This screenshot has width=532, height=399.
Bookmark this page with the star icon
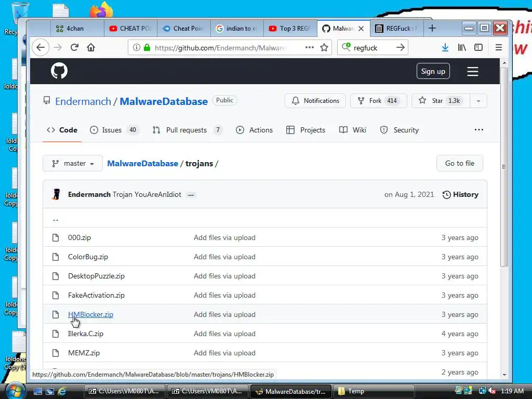pos(324,47)
